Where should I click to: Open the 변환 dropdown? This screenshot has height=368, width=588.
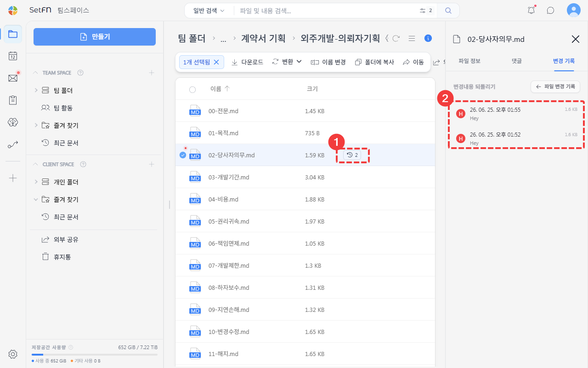tap(287, 62)
